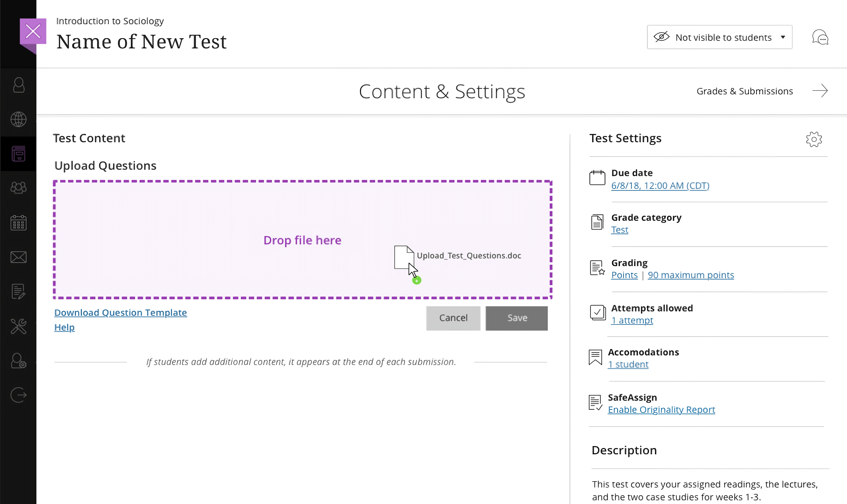Cancel the question upload
Screen dimensions: 847x504
(453, 318)
